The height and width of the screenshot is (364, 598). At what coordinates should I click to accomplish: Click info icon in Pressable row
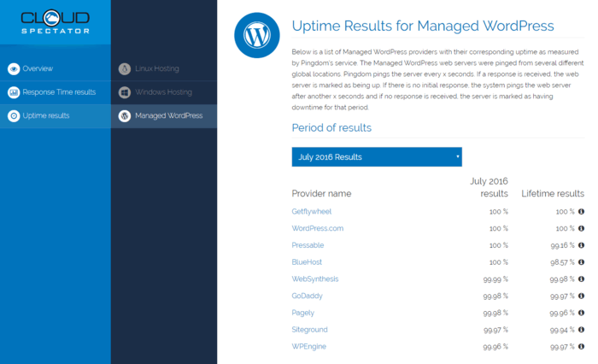tap(581, 245)
